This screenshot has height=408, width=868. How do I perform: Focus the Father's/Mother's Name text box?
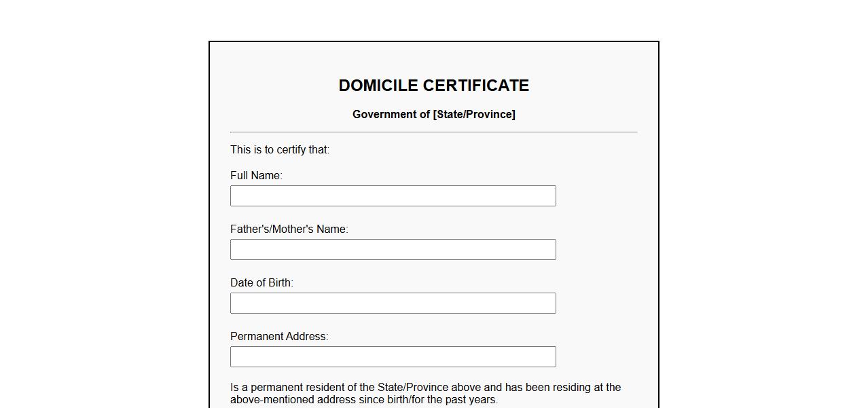pos(393,249)
